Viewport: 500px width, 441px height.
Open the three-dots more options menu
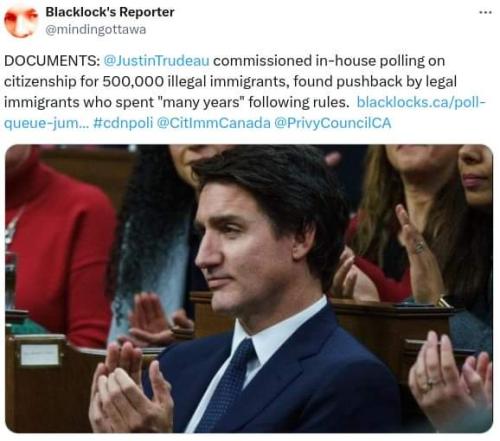[485, 12]
